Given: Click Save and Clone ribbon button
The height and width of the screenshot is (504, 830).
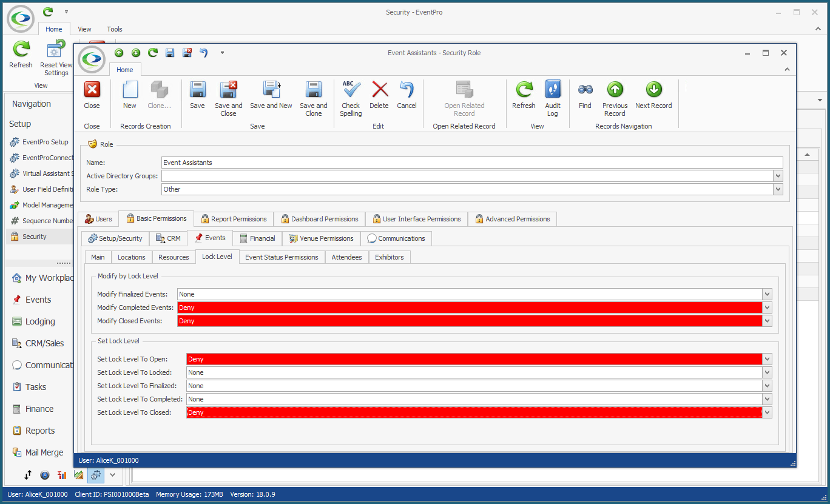Looking at the screenshot, I should tap(313, 99).
